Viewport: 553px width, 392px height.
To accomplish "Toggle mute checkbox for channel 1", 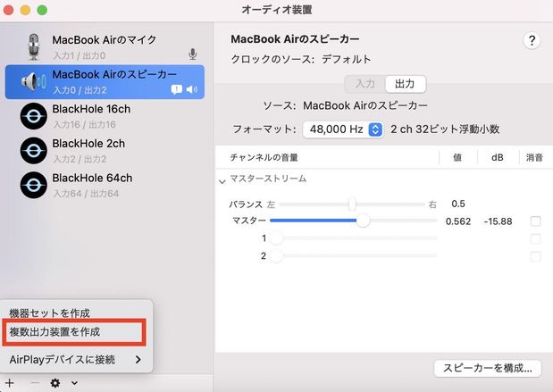I will pyautogui.click(x=535, y=238).
